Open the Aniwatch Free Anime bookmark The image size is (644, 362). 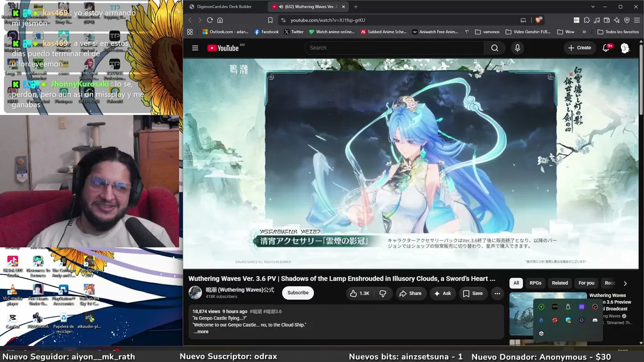click(435, 32)
